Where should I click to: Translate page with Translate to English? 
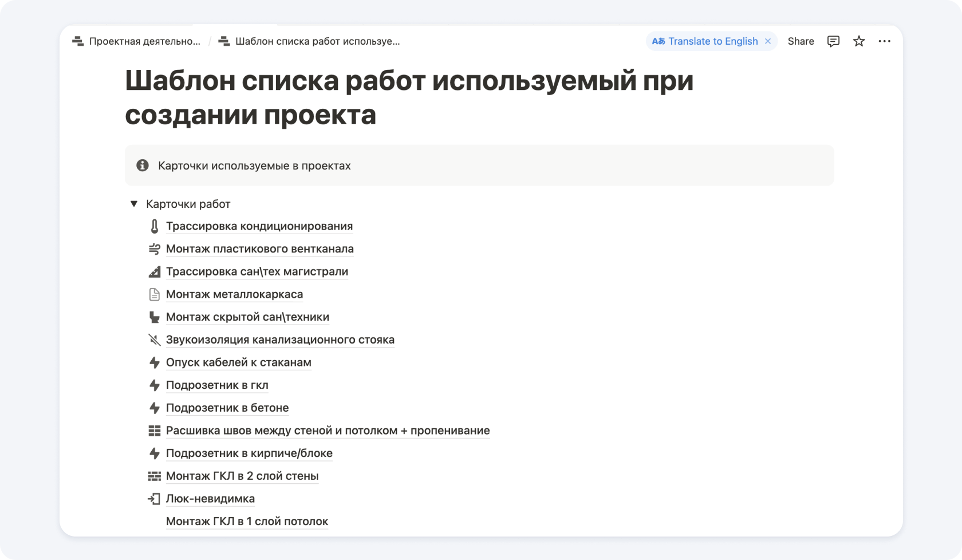coord(712,41)
